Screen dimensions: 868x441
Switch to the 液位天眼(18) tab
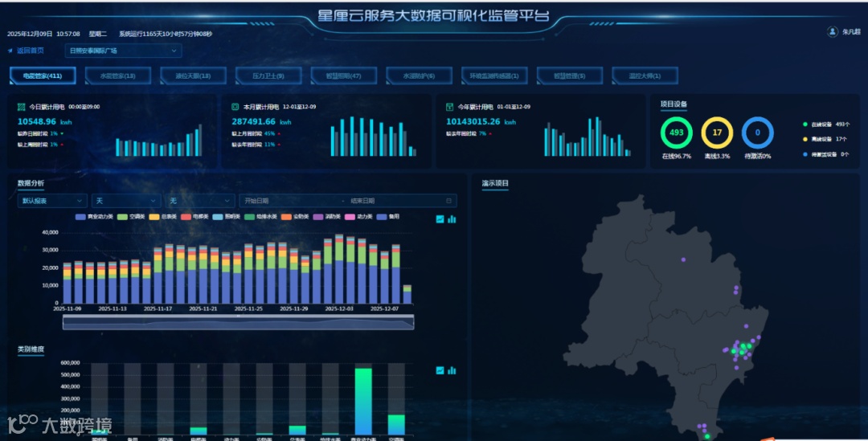193,76
